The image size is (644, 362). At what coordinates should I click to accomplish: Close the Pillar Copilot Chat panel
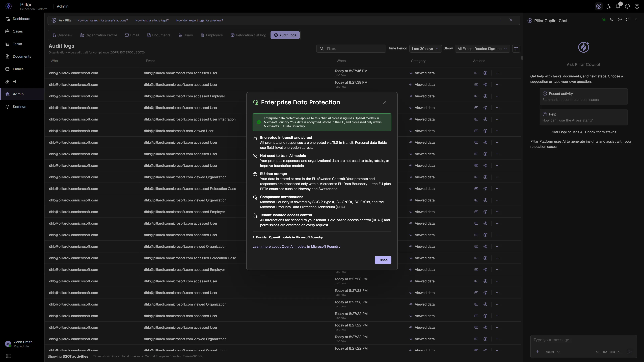click(636, 19)
